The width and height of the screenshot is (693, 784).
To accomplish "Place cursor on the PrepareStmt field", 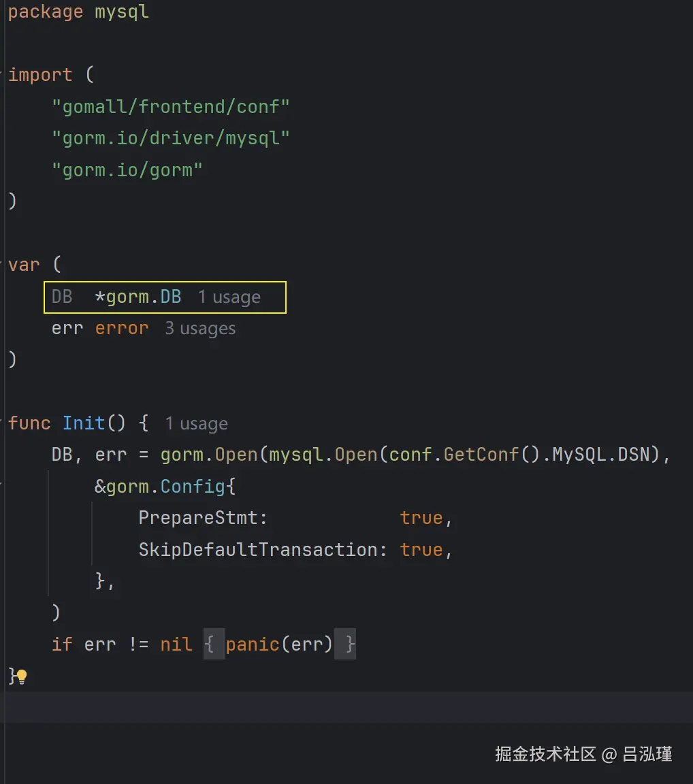I will (x=203, y=518).
